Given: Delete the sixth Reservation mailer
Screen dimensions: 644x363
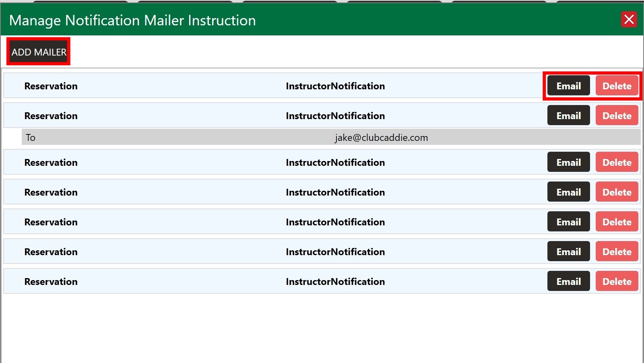Looking at the screenshot, I should (617, 252).
